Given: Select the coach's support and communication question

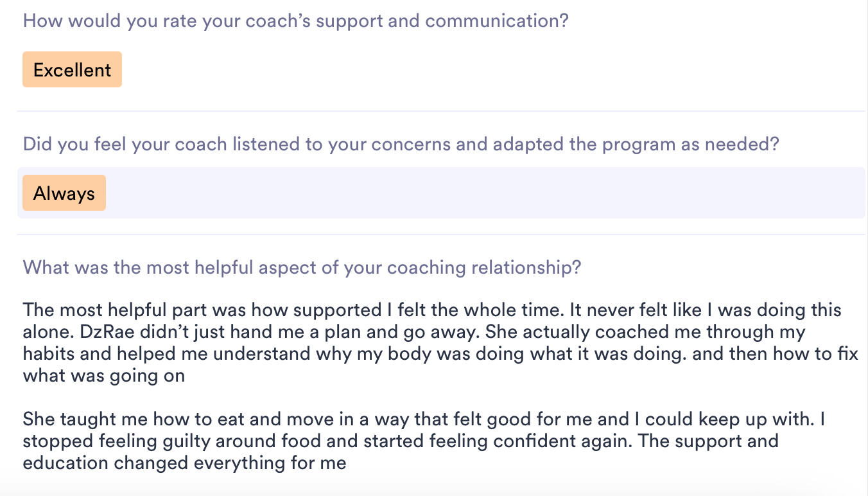Looking at the screenshot, I should click(295, 21).
